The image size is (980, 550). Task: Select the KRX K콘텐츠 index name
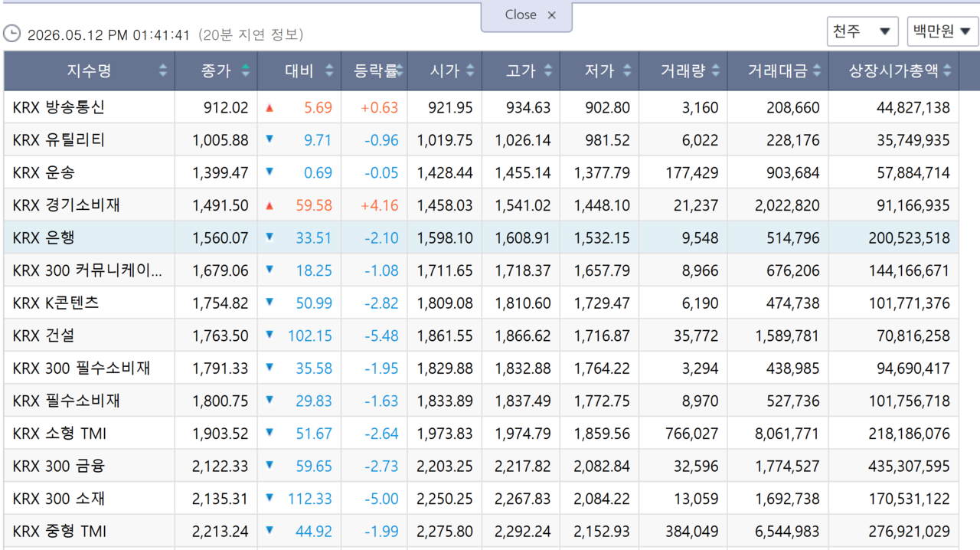coord(56,303)
